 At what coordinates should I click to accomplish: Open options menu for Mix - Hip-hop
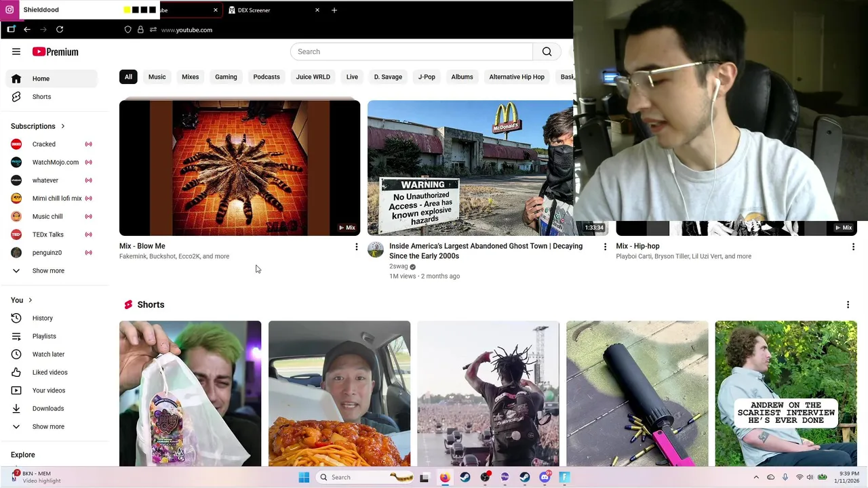coord(853,247)
